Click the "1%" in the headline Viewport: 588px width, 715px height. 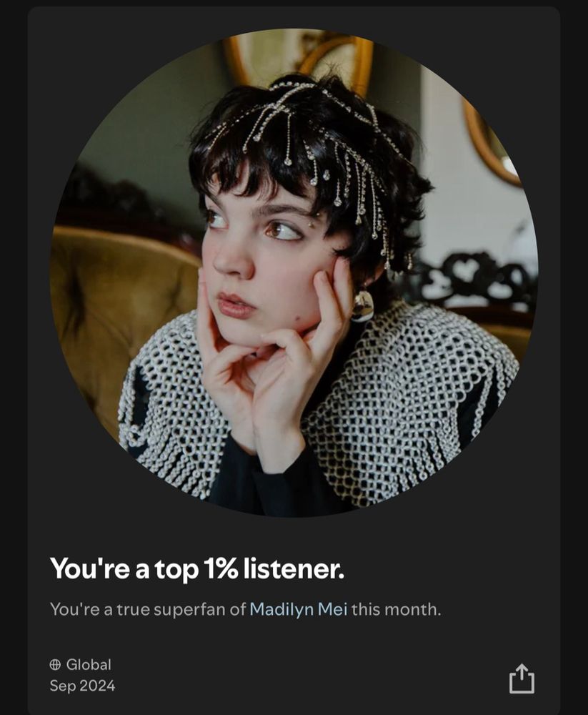point(221,568)
